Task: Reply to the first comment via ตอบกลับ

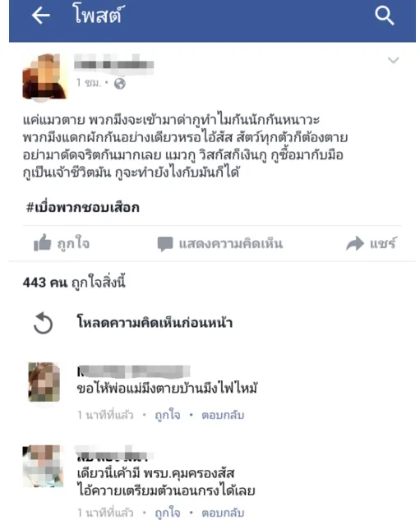Action: tap(223, 415)
